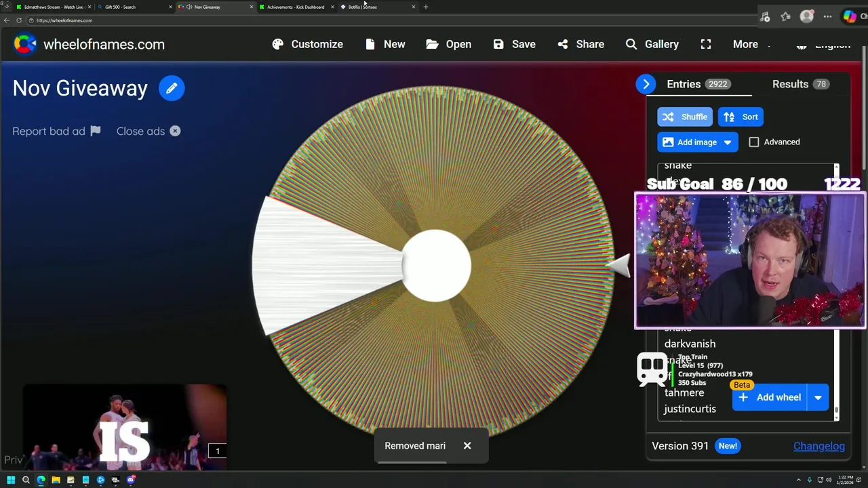The image size is (868, 488).
Task: Spin the wheel by clicking its white center
Action: coord(437,266)
